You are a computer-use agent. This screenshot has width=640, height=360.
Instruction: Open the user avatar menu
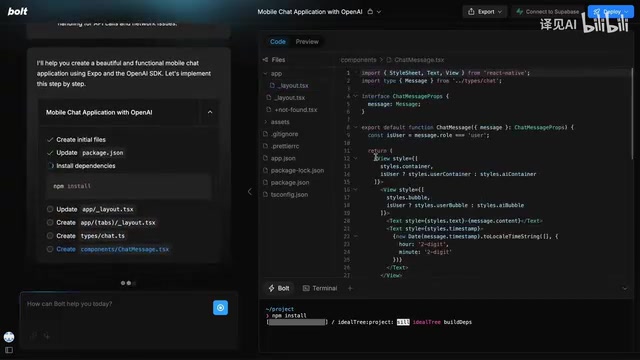[x=9, y=337]
